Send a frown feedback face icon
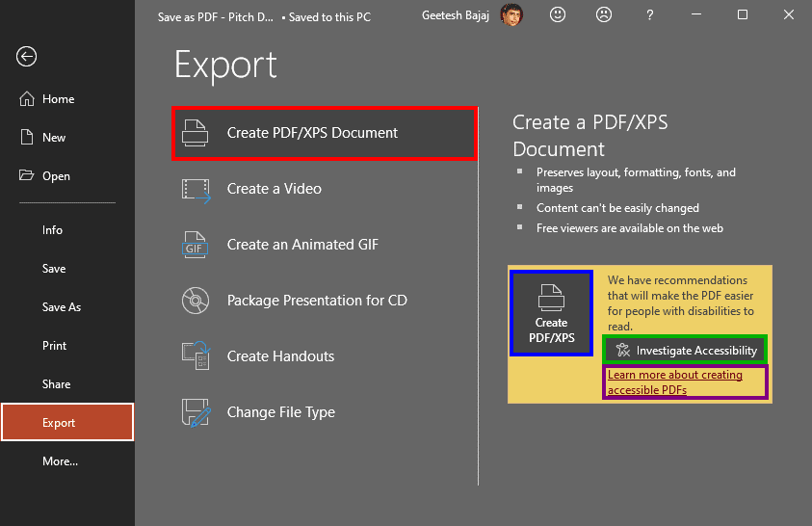This screenshot has height=526, width=812. 604,14
